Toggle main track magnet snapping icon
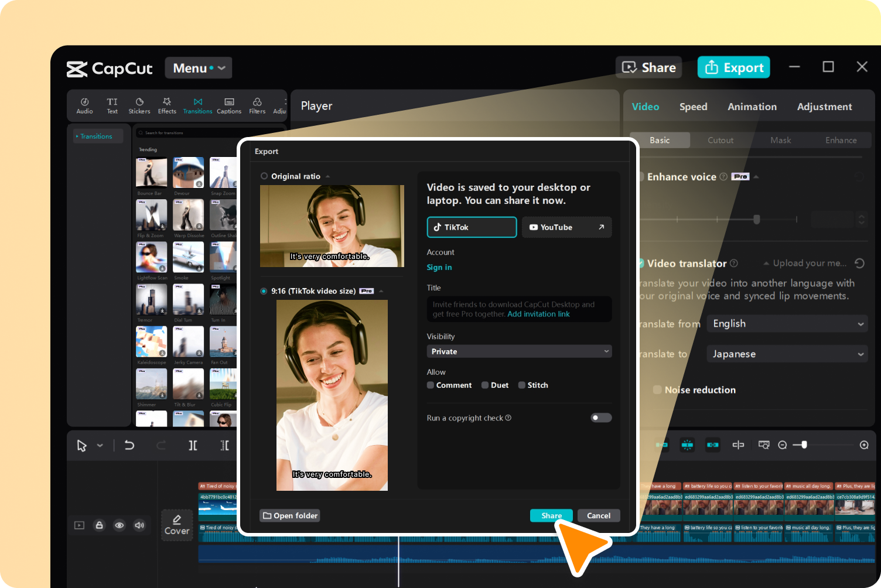This screenshot has width=881, height=588. [662, 445]
